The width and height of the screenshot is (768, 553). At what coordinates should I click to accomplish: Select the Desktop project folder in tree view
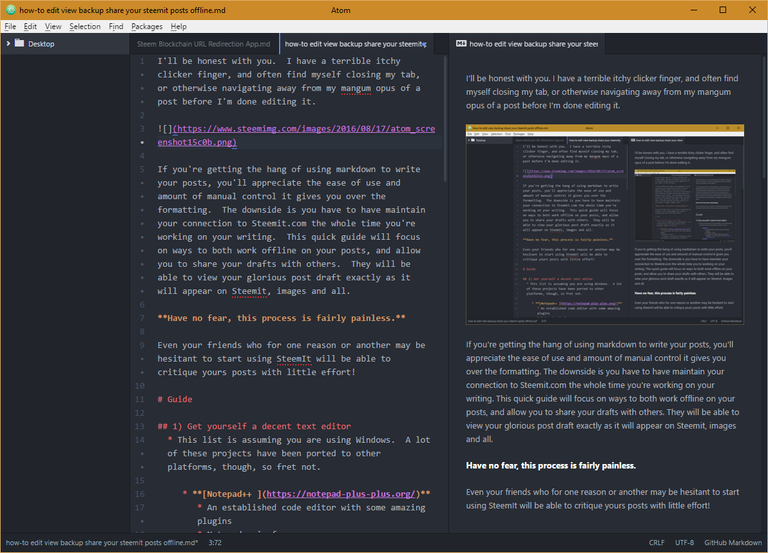point(65,44)
